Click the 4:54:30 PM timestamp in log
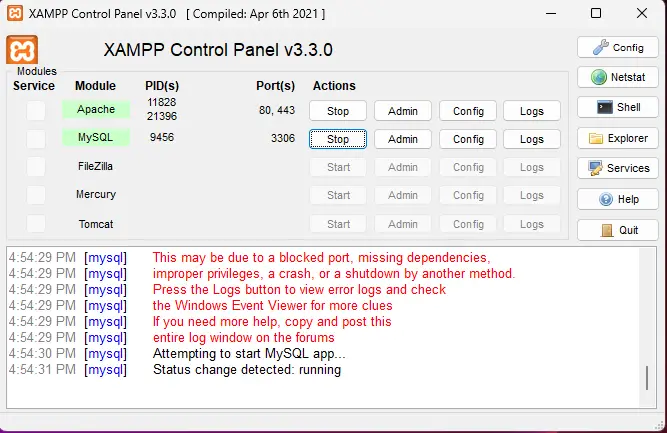The height and width of the screenshot is (433, 667). coord(42,353)
